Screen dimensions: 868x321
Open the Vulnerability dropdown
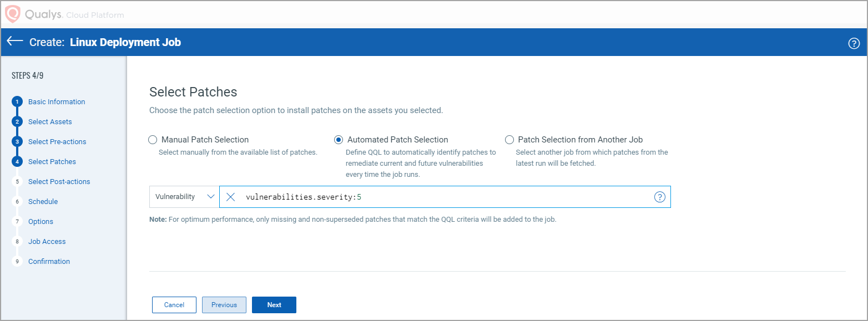(x=184, y=197)
